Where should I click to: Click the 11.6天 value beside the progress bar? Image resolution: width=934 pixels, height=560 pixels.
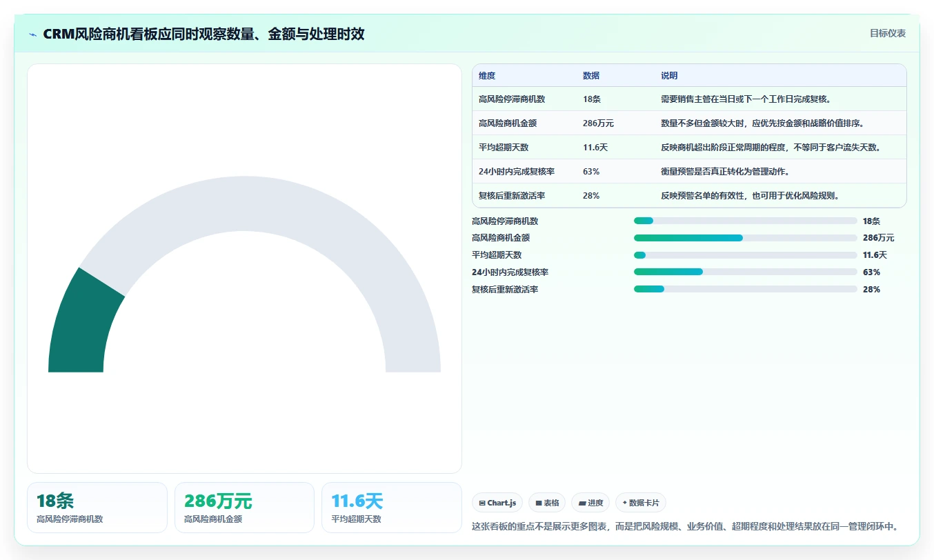875,255
